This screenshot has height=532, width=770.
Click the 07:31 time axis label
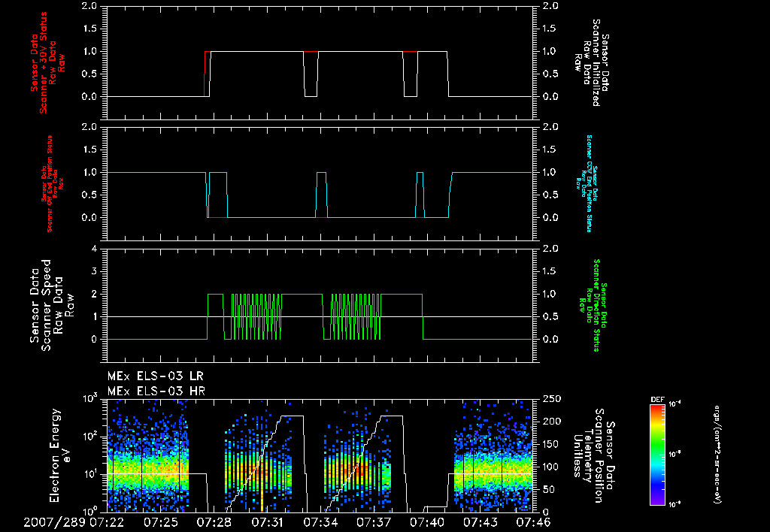[267, 522]
